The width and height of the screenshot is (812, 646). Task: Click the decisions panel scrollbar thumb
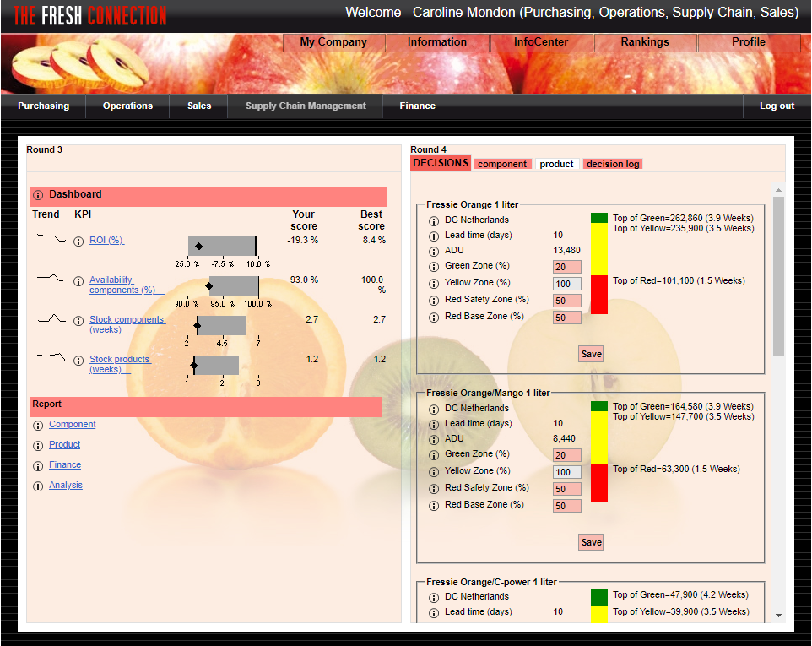pyautogui.click(x=778, y=276)
